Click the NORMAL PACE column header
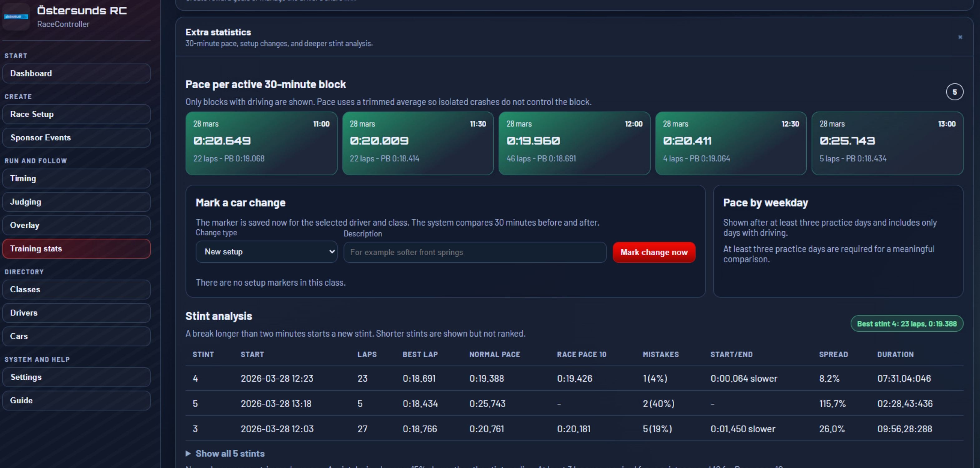 [495, 354]
